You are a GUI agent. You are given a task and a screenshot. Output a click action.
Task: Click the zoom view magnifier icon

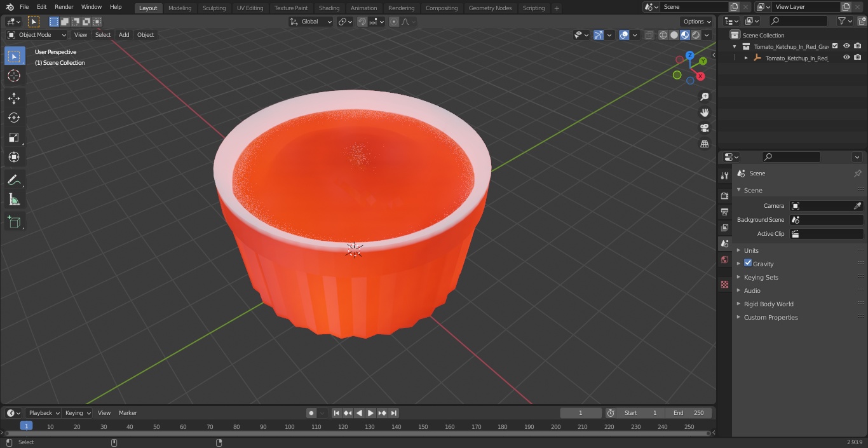pos(704,97)
